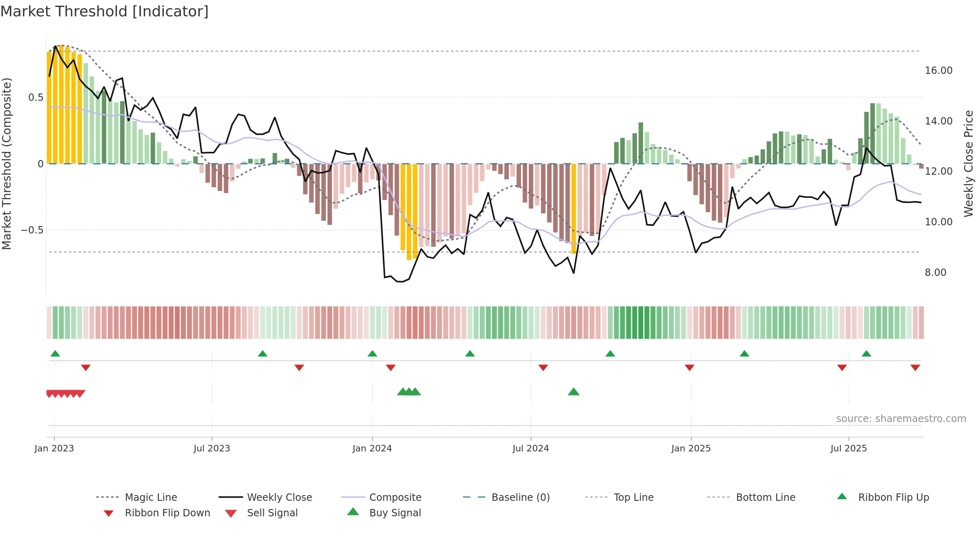Select the Ribbon Flip Down triangle in late June 2025
The image size is (980, 551).
point(842,368)
